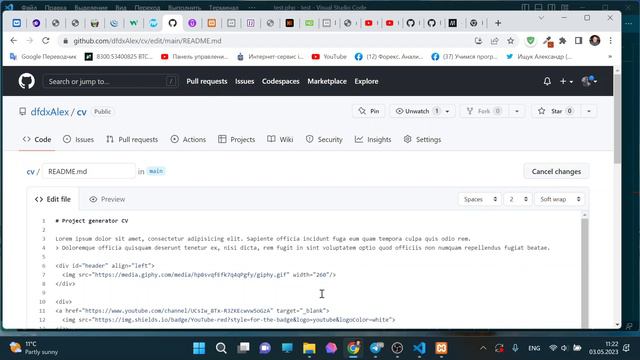Click the Cancel changes button
This screenshot has width=640, height=360.
(x=556, y=171)
